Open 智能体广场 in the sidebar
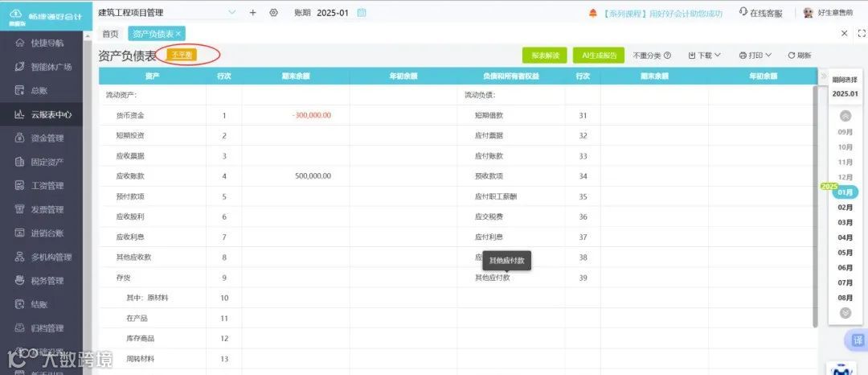Screen dimensions: 868x375 [x=42, y=67]
